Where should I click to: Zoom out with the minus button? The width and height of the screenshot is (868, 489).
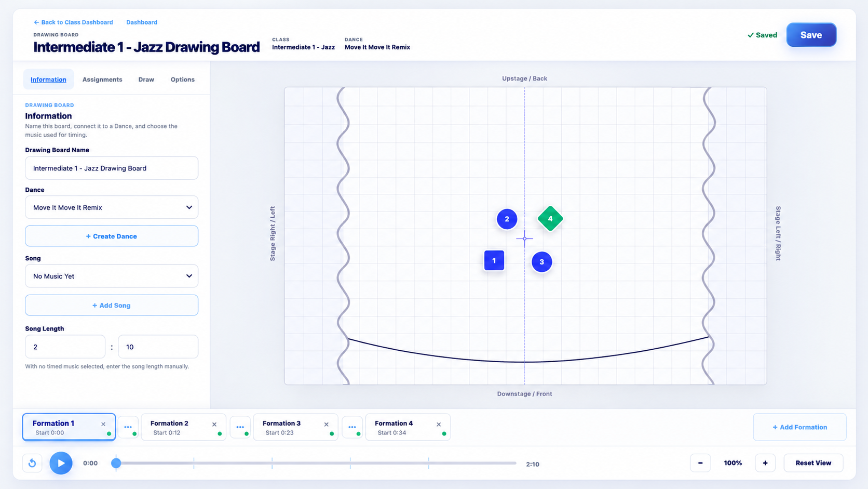[700, 463]
